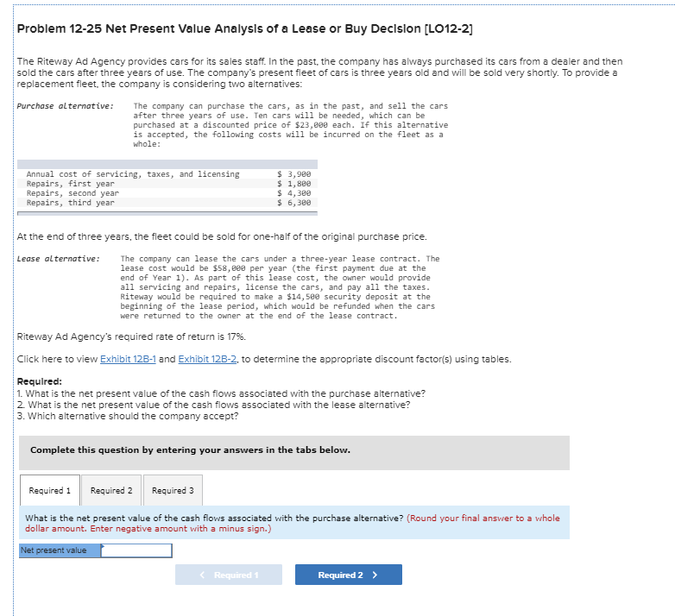Select the $ 1,800 first year repairs value
The width and height of the screenshot is (675, 616).
click(294, 184)
